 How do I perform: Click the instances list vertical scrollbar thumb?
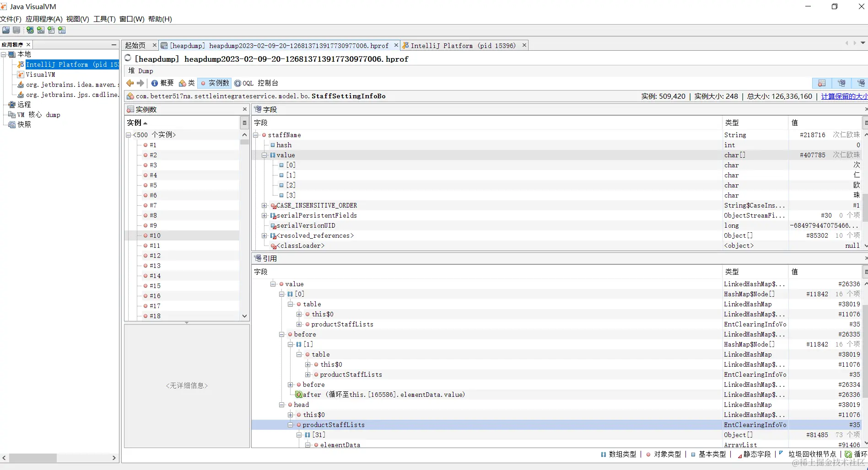[244, 142]
